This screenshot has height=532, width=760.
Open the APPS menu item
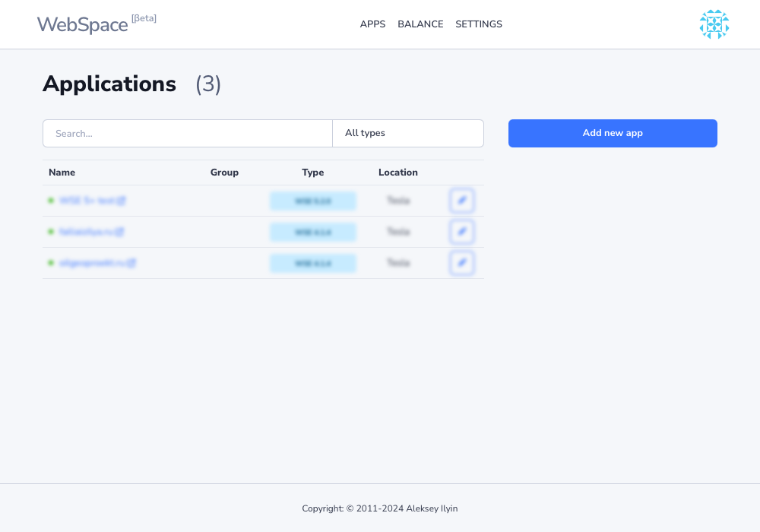372,24
